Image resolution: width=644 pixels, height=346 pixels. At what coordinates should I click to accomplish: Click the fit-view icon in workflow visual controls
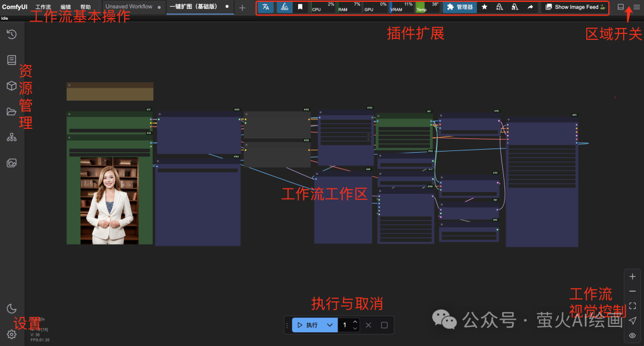click(632, 306)
